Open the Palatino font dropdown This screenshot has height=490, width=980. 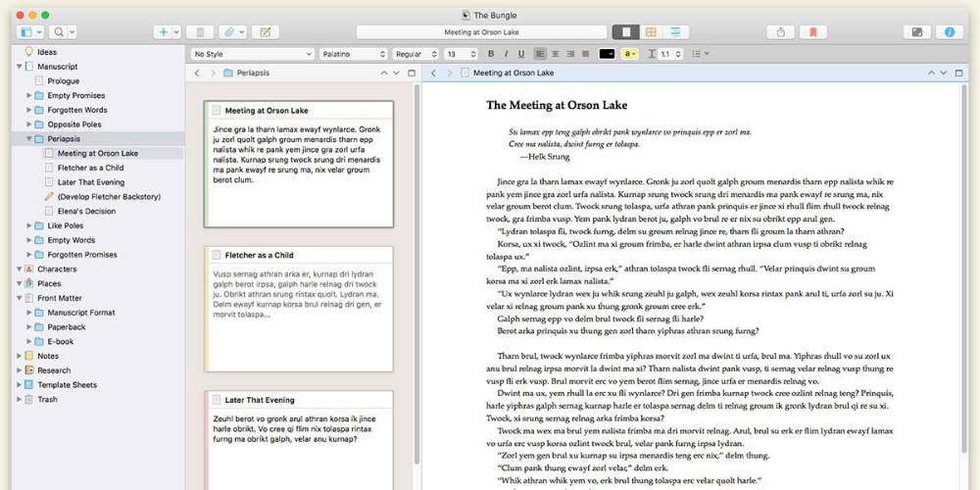tap(354, 54)
